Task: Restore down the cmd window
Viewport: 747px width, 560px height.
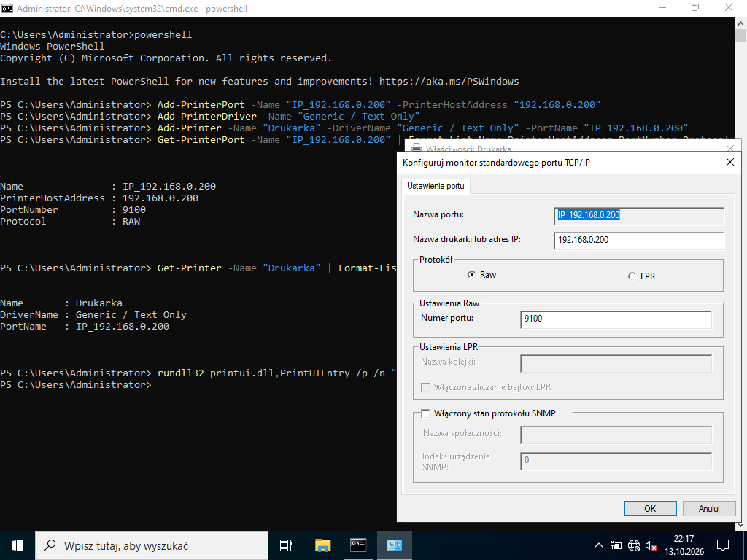Action: pyautogui.click(x=695, y=8)
